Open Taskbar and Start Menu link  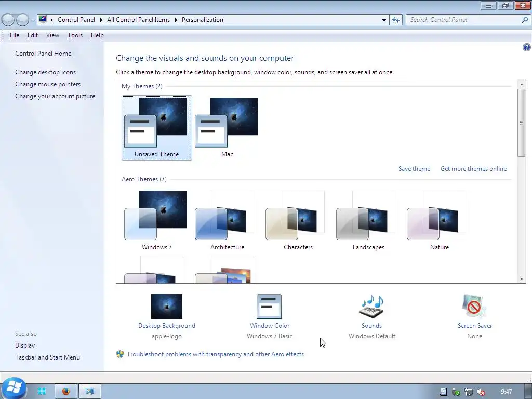[47, 357]
